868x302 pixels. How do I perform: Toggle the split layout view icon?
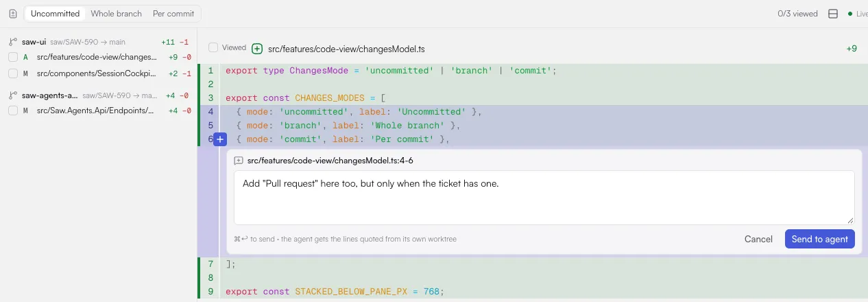point(833,14)
